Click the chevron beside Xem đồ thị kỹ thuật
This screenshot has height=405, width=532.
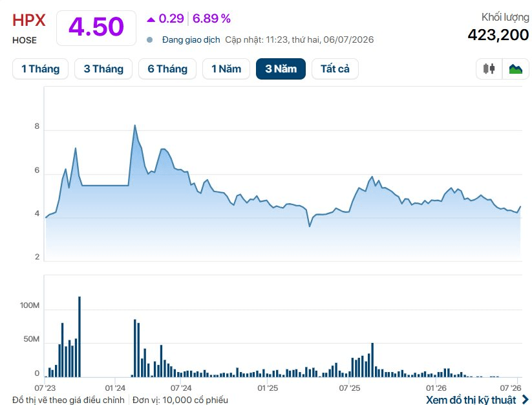pyautogui.click(x=526, y=400)
